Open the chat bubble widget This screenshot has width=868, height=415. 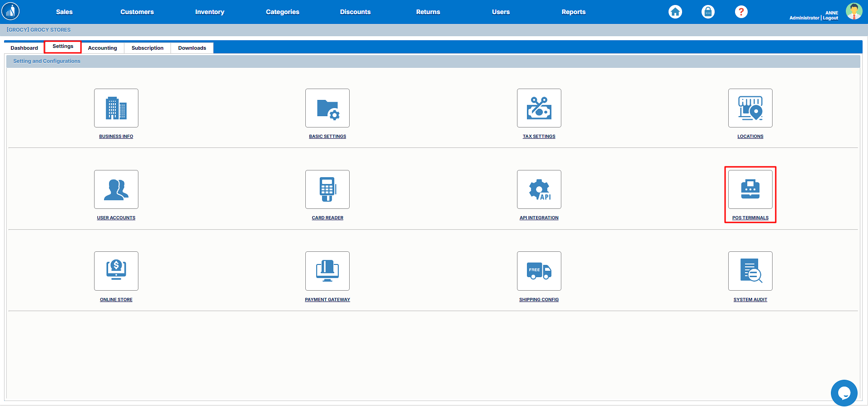click(x=844, y=393)
